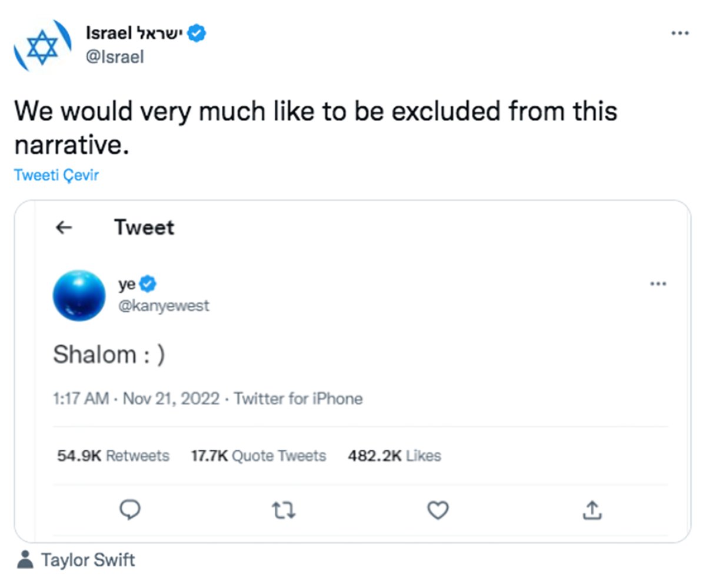Open the three-dot menu on Israel's tweet
The height and width of the screenshot is (588, 706).
(x=680, y=34)
